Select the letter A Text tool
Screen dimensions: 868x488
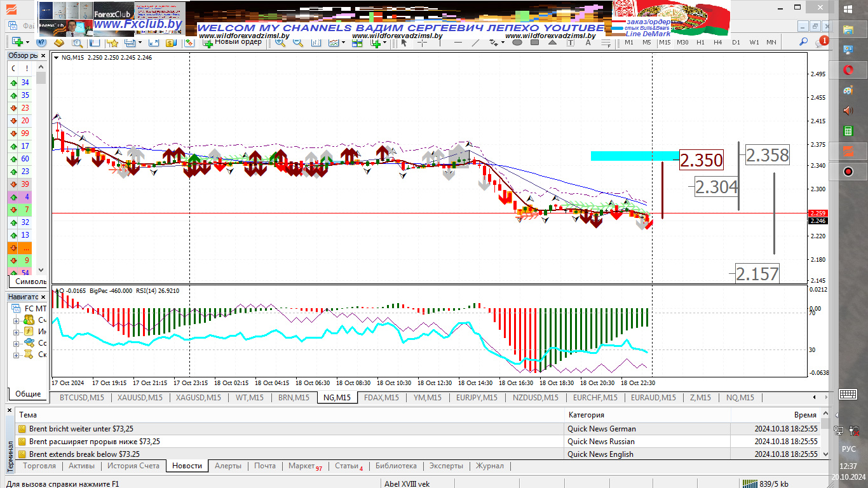[x=588, y=43]
